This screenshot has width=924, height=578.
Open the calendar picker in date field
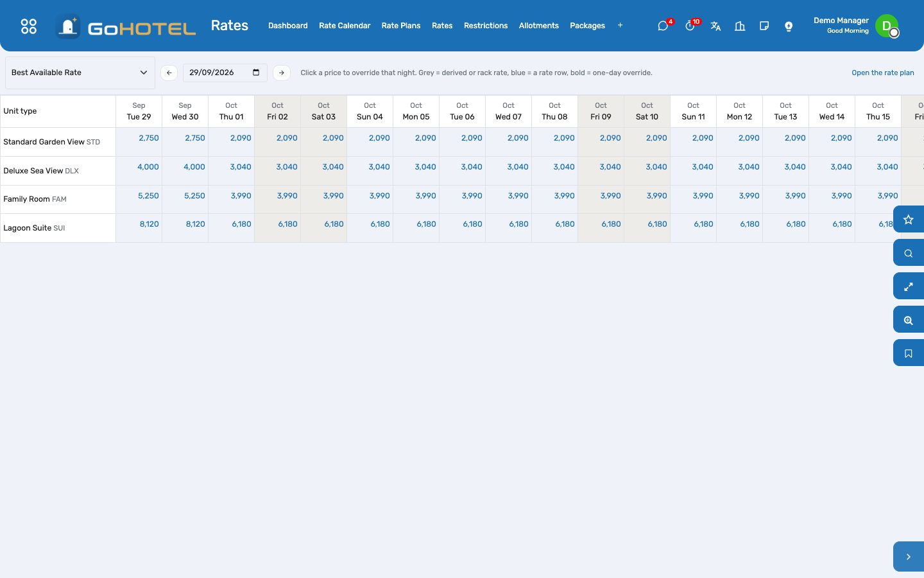pos(256,73)
